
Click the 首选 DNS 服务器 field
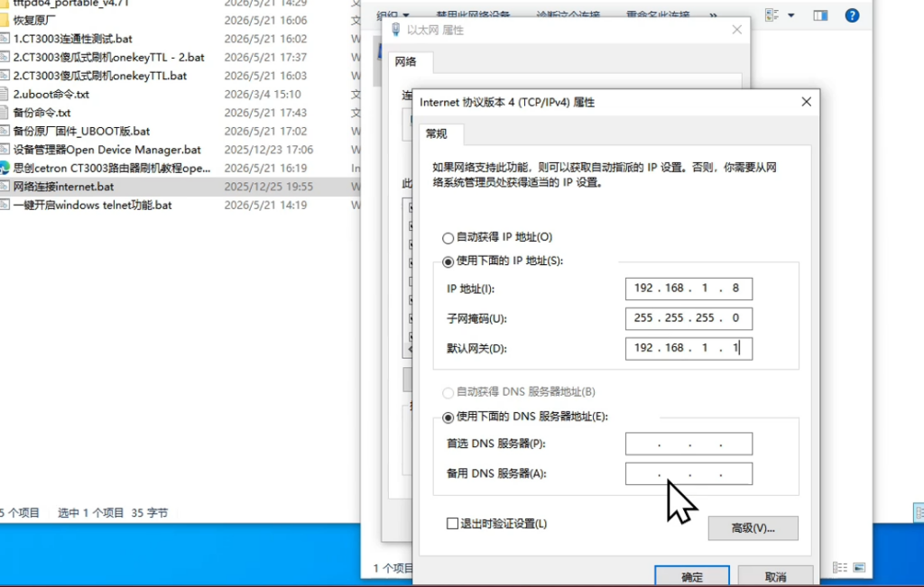[x=688, y=444]
